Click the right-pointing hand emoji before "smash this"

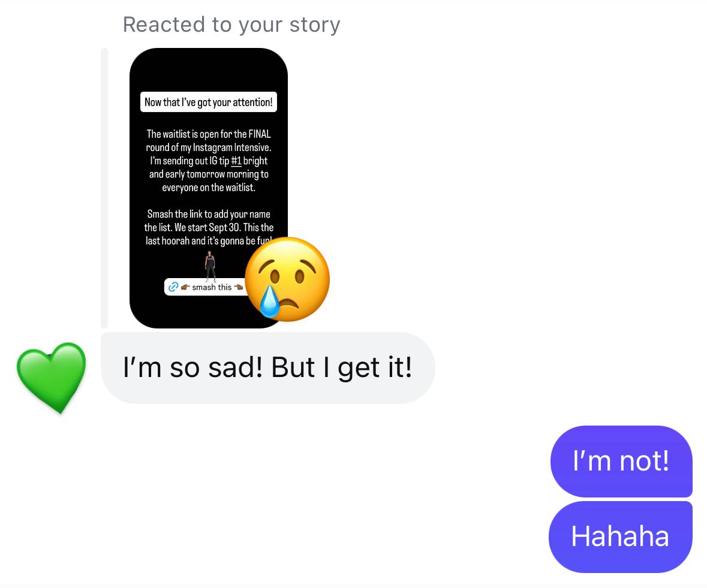(185, 287)
